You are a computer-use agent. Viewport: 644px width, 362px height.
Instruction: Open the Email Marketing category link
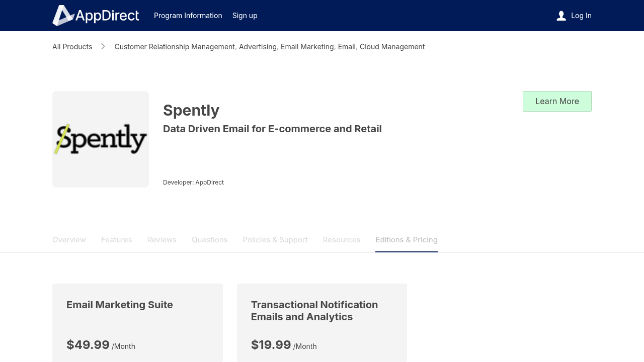[x=307, y=47]
